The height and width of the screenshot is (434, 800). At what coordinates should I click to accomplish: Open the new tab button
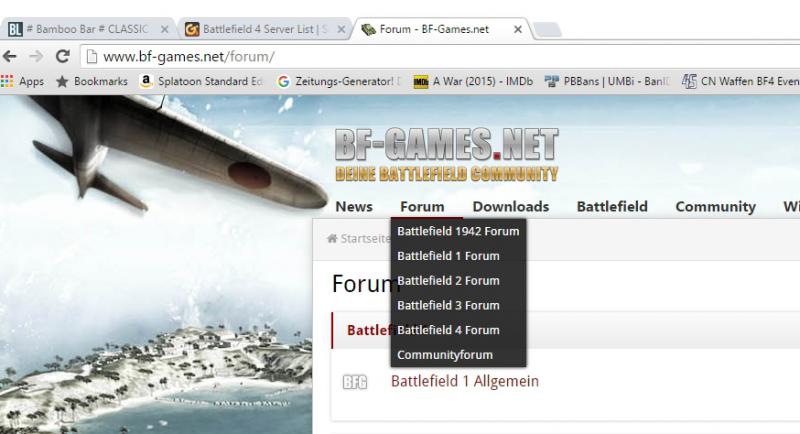click(545, 30)
